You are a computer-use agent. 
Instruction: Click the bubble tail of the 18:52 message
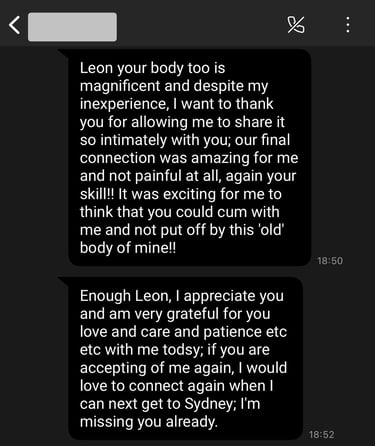point(63,280)
